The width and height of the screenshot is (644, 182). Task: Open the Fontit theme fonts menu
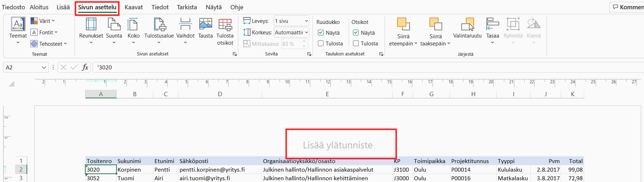click(x=44, y=32)
